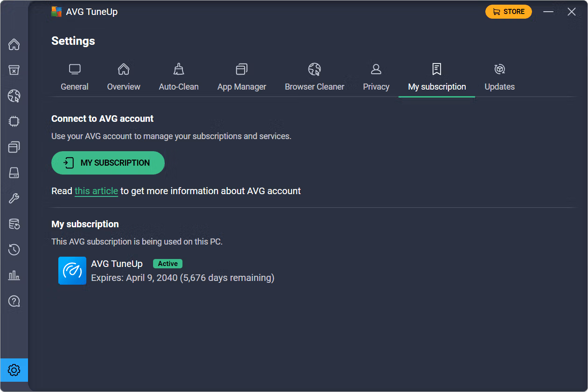Open the bar chart statistics sidebar icon
The width and height of the screenshot is (588, 392).
click(x=14, y=275)
